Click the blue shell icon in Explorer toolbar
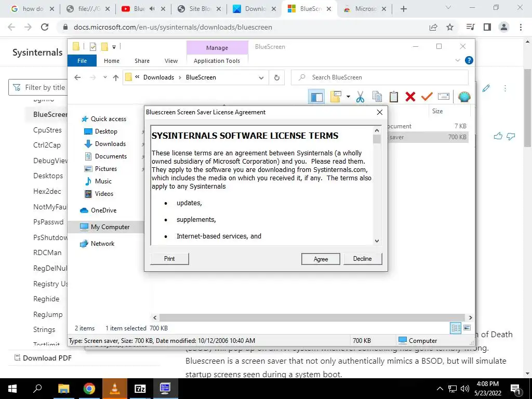The height and width of the screenshot is (399, 532). point(464,97)
